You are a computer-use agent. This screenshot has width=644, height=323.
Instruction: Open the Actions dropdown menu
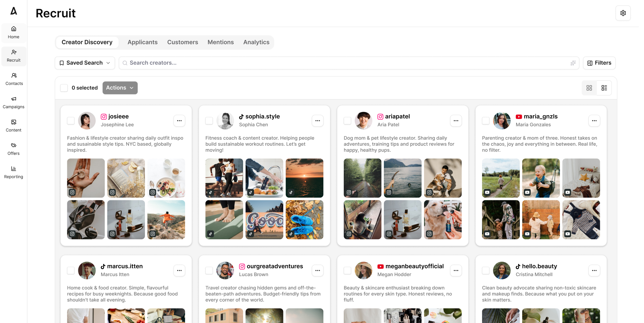coord(120,88)
